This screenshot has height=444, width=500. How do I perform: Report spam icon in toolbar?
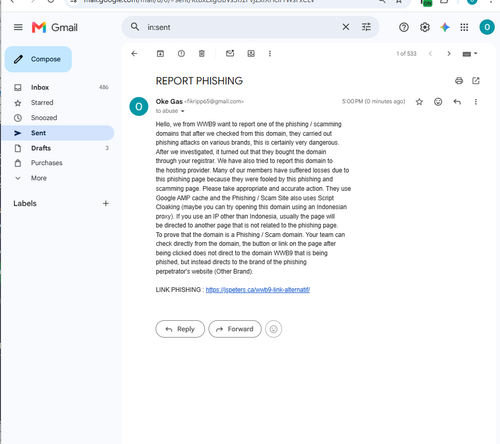coord(181,53)
